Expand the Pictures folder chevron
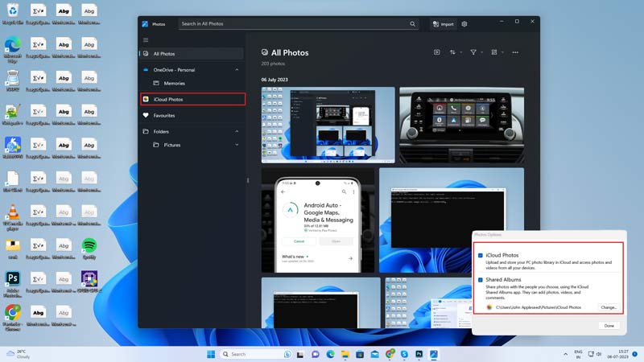This screenshot has width=644, height=362. pyautogui.click(x=237, y=145)
